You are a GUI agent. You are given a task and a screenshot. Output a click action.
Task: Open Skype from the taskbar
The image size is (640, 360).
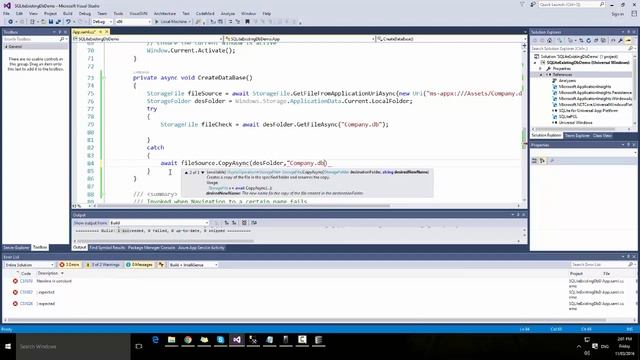(x=220, y=340)
